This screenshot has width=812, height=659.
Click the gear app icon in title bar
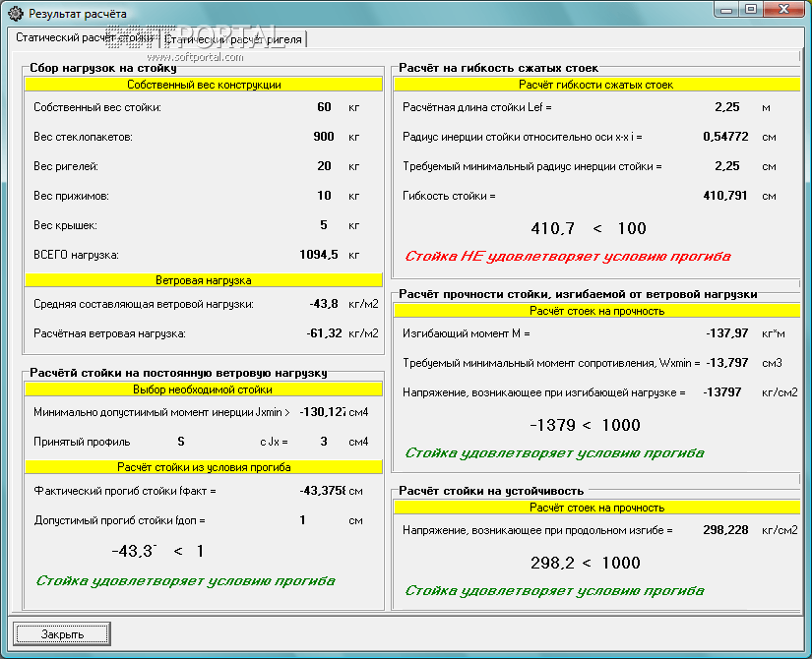point(16,14)
